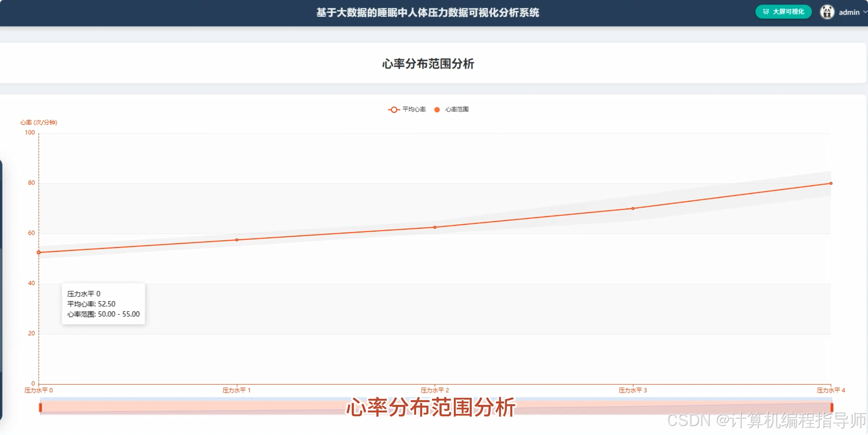This screenshot has height=435, width=868.
Task: Click the left handle of zoom slider
Action: tap(40, 407)
